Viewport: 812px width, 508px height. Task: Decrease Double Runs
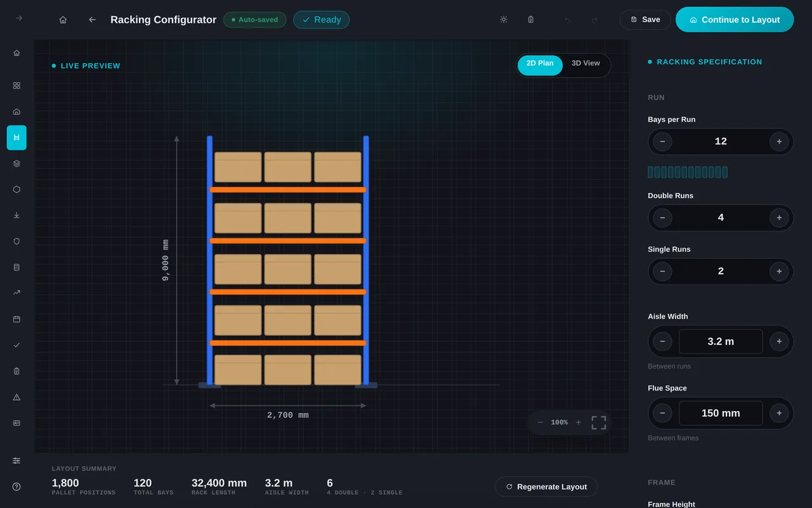pyautogui.click(x=662, y=218)
